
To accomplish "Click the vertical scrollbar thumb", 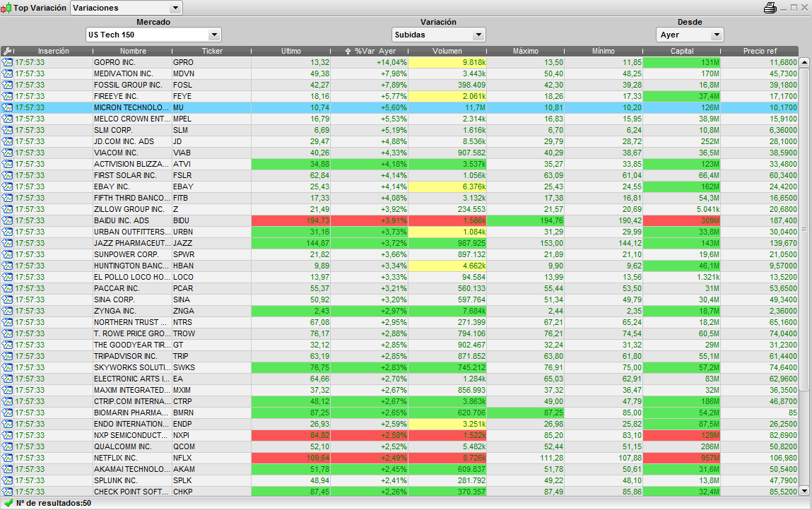I will 804,229.
